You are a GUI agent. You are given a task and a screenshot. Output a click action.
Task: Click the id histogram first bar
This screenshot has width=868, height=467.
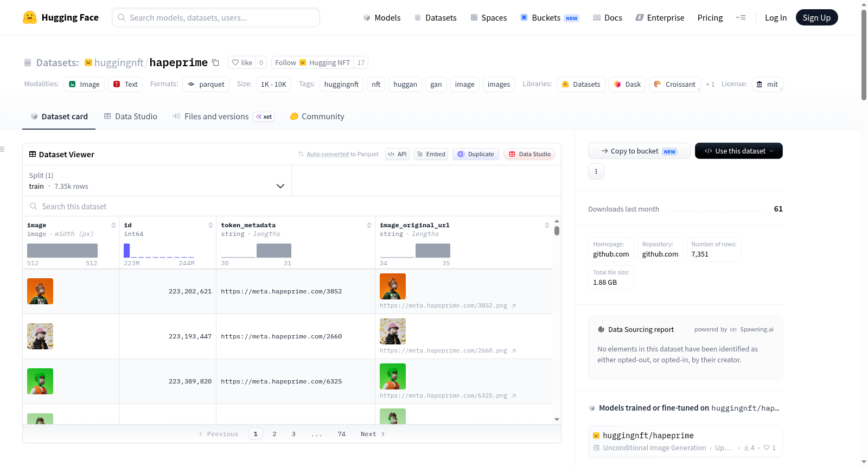[126, 251]
